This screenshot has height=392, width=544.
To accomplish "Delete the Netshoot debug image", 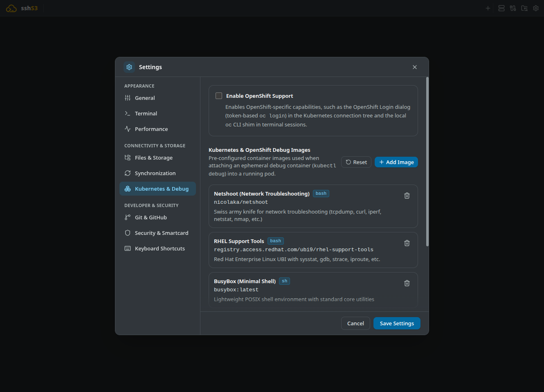I will point(407,196).
